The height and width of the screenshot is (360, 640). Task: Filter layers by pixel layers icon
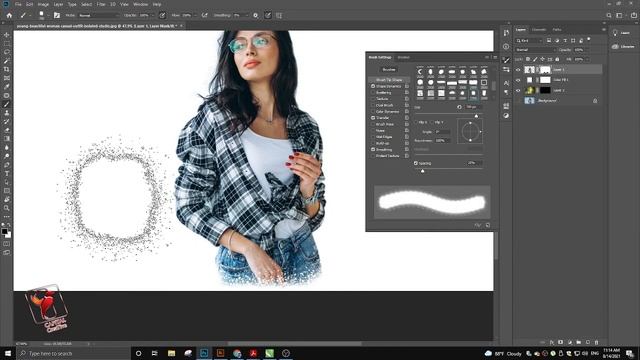click(x=549, y=40)
